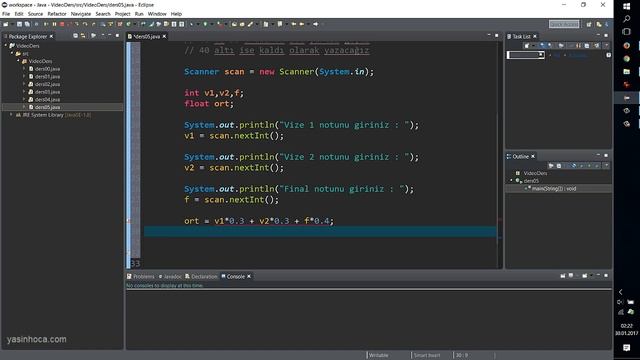Click the yellow Suspend (pause) toolbar icon
640x360 pixels.
[54, 24]
